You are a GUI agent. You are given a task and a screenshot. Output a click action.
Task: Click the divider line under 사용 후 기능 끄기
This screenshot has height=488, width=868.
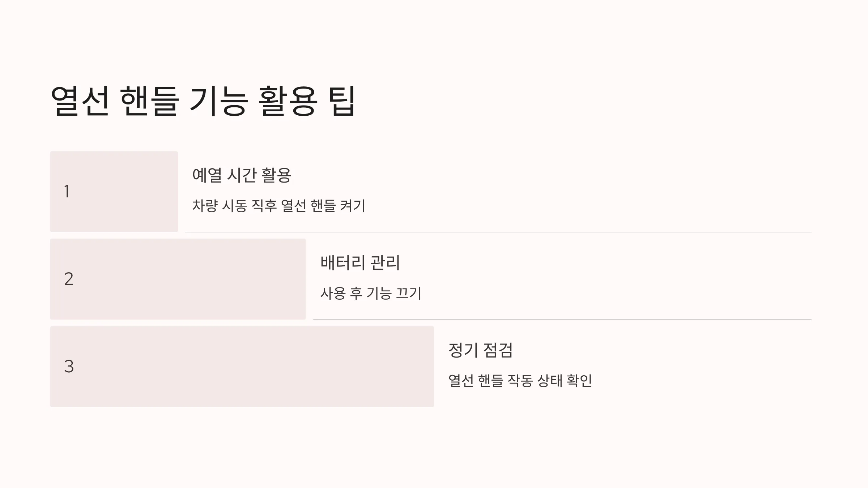click(562, 320)
